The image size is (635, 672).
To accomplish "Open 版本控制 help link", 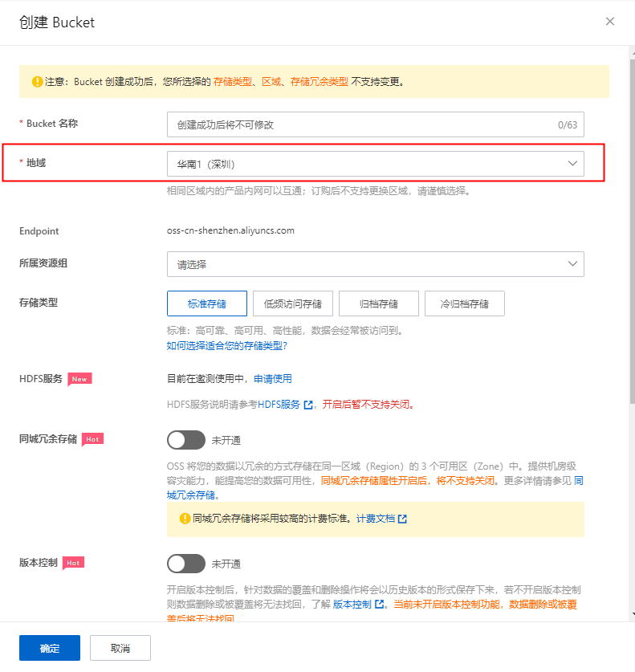I will (x=352, y=605).
